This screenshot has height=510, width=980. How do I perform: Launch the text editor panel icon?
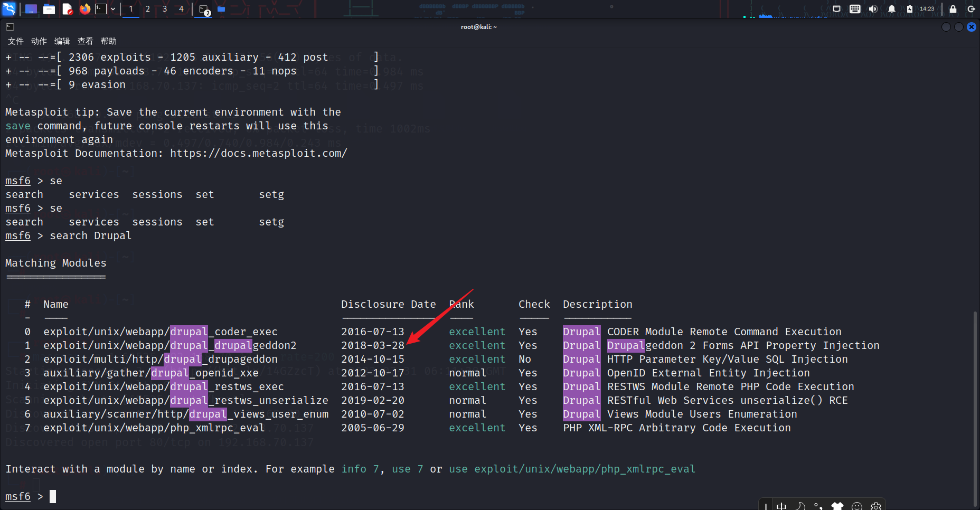[67, 9]
